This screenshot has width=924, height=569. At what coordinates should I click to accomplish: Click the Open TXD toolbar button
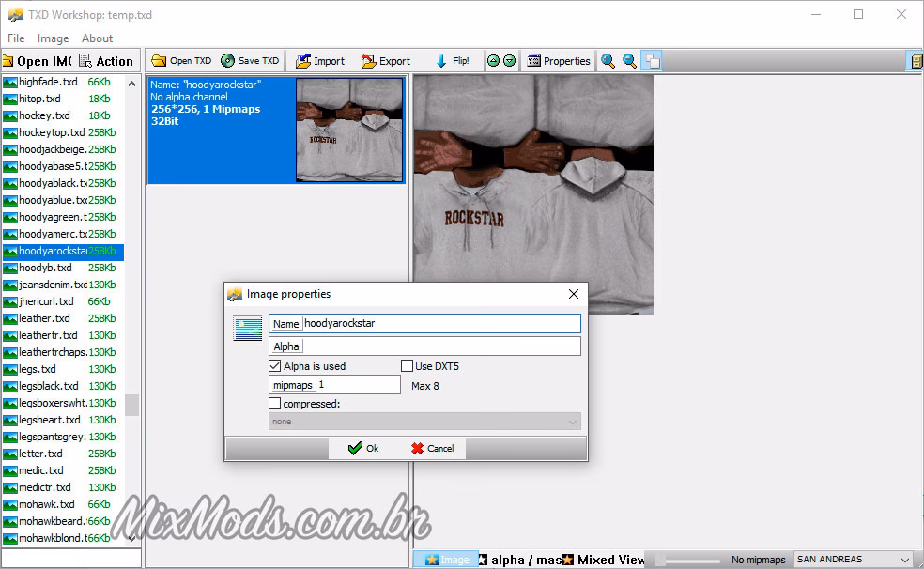(x=181, y=61)
